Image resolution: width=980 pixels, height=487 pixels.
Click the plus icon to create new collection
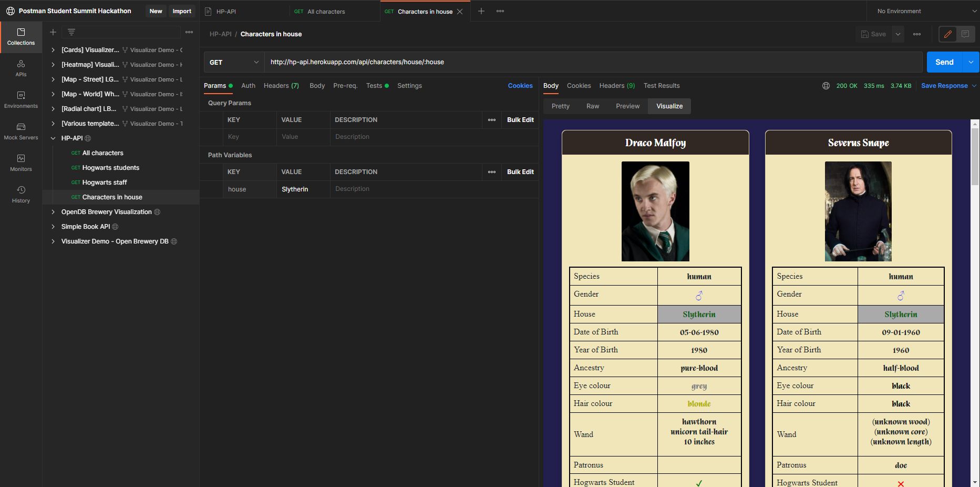(53, 32)
